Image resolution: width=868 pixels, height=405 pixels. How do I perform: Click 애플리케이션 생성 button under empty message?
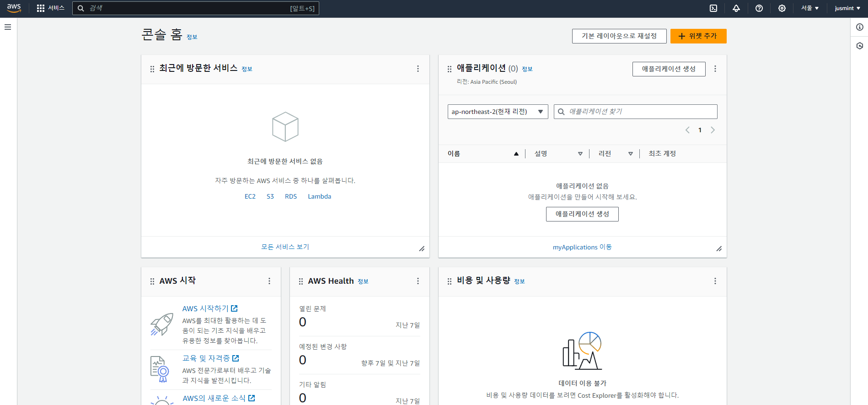click(582, 214)
